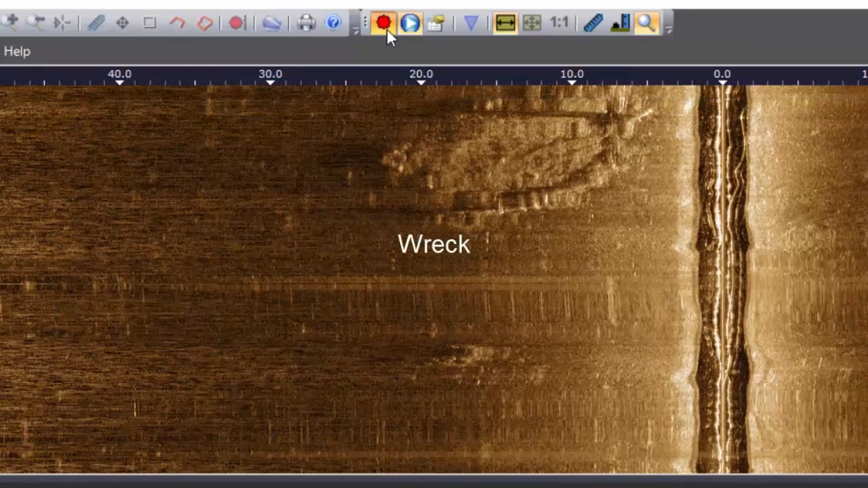Set the view to 1:1 scale
The width and height of the screenshot is (868, 488).
pyautogui.click(x=559, y=23)
